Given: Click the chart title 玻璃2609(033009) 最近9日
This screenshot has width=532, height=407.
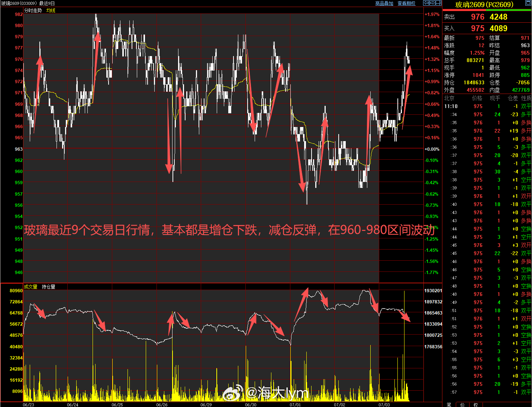Looking at the screenshot, I should pyautogui.click(x=28, y=3).
